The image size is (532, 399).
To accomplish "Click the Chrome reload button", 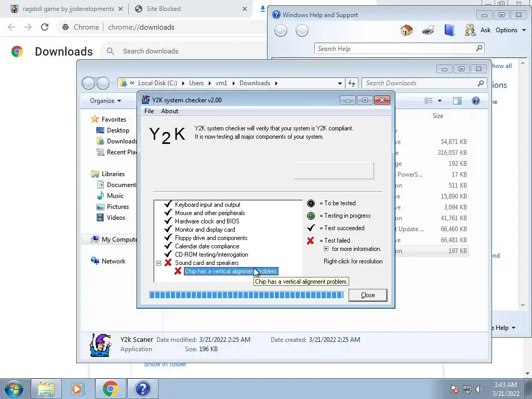I will 45,27.
